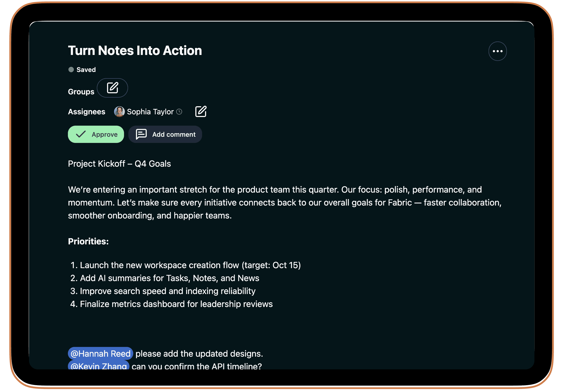Click the edit Assignees pencil icon
The width and height of the screenshot is (563, 392).
click(200, 112)
